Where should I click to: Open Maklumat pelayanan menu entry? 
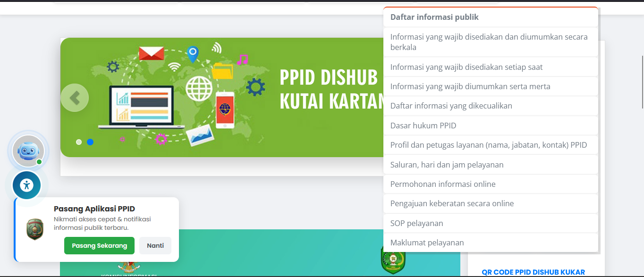pos(491,243)
